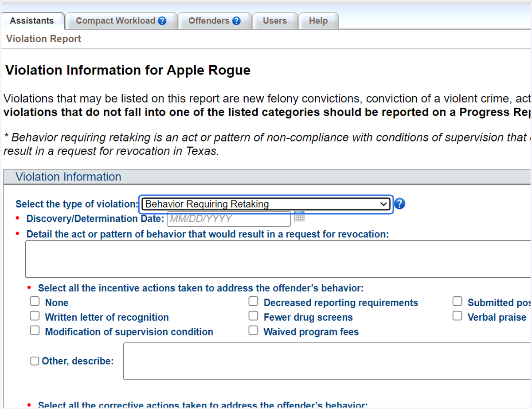Switch to the Compact Workload tab

tap(121, 20)
